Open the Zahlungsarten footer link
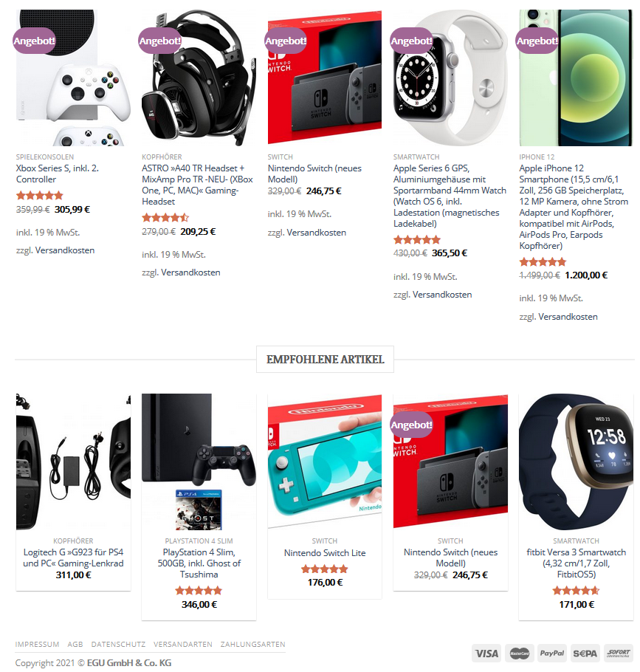This screenshot has height=672, width=640. [x=252, y=644]
